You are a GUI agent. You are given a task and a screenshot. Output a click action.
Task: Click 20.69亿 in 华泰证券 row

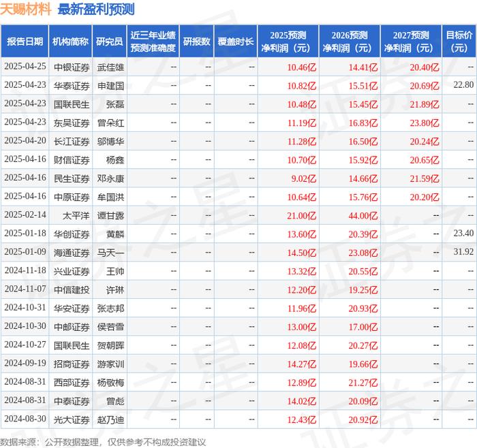(x=425, y=86)
